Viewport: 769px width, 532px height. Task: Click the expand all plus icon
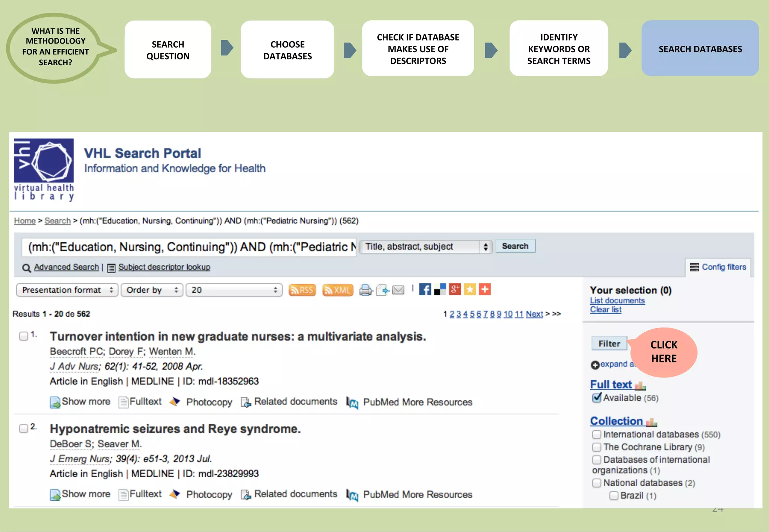(x=595, y=365)
